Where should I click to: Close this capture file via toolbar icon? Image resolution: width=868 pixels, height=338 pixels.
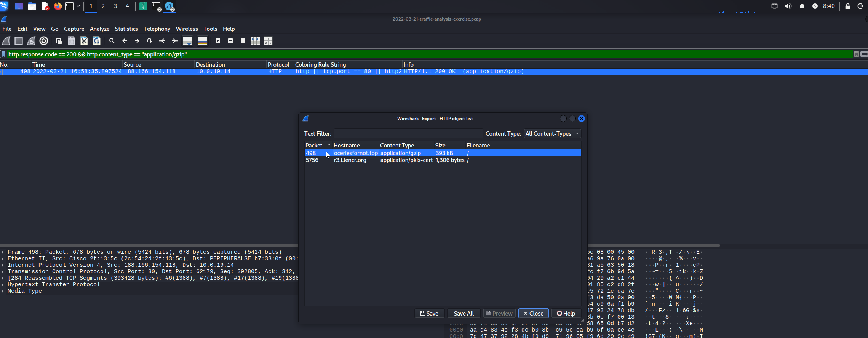point(84,41)
